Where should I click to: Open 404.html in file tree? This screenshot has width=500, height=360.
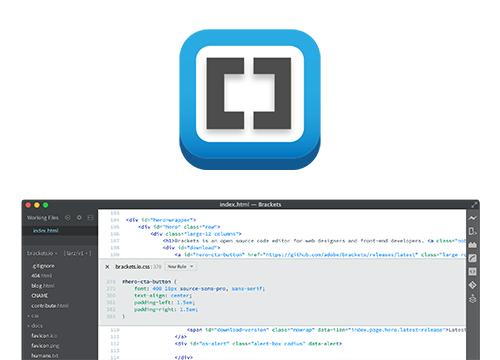[x=41, y=276]
